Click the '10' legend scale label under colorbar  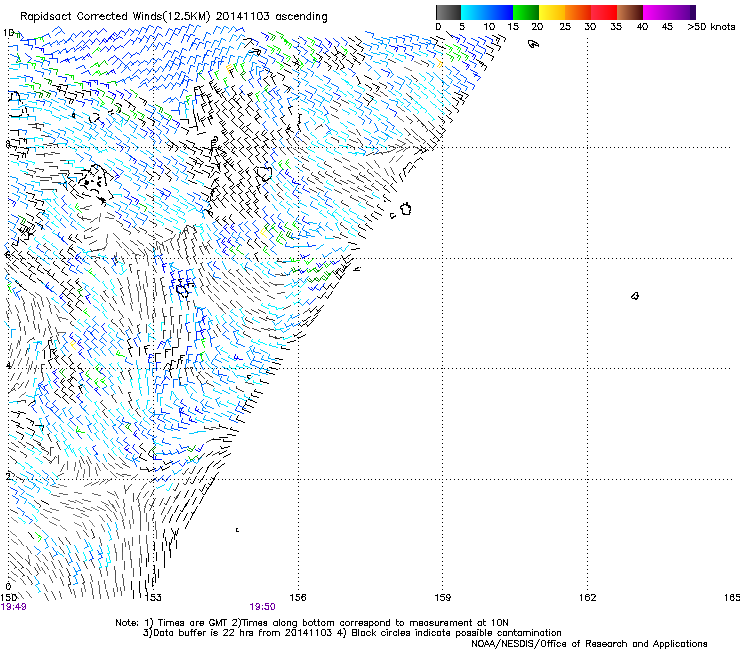pyautogui.click(x=489, y=27)
